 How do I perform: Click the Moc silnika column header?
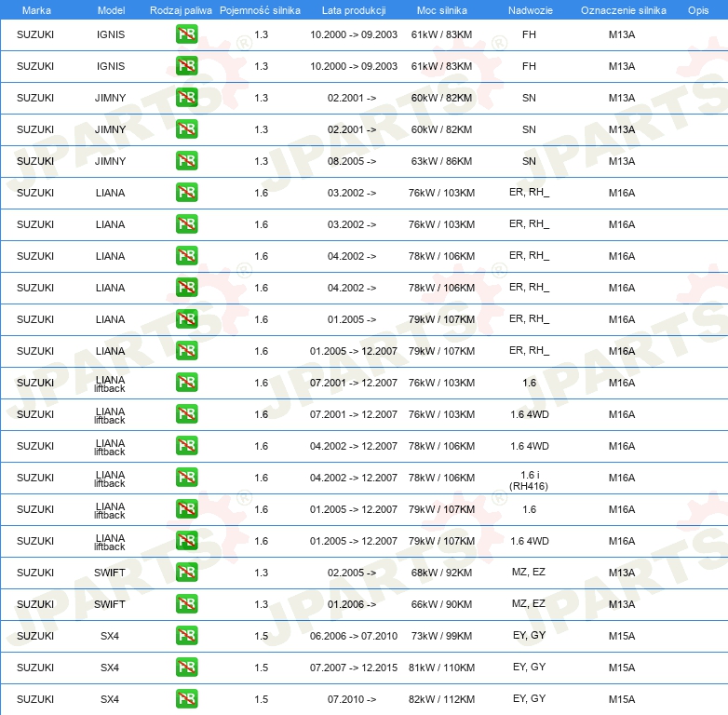tap(441, 10)
